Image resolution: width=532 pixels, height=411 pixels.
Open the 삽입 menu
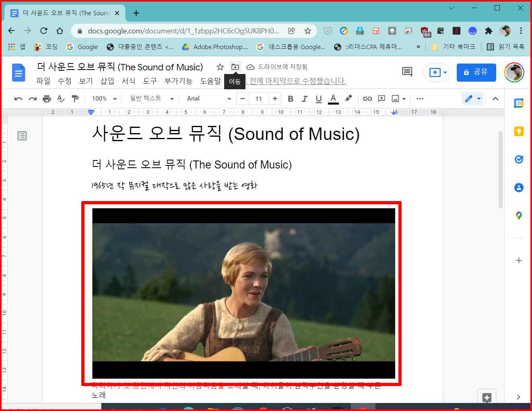point(107,81)
